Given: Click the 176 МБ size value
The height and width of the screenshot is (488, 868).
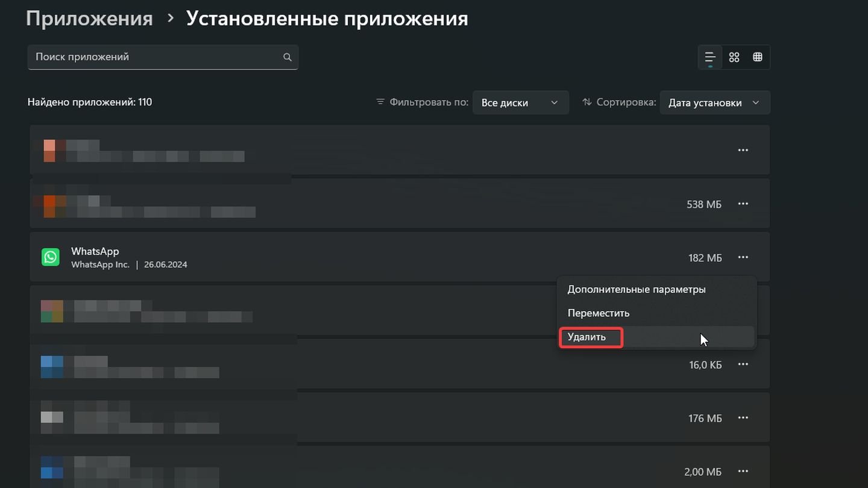Looking at the screenshot, I should click(x=705, y=418).
